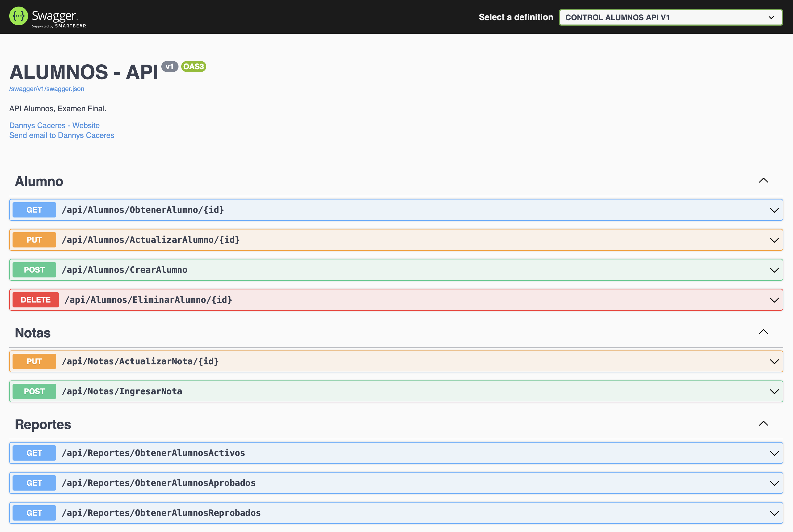Expand ActualizarNota/{id} row arrow
This screenshot has height=532, width=793.
pyautogui.click(x=774, y=362)
